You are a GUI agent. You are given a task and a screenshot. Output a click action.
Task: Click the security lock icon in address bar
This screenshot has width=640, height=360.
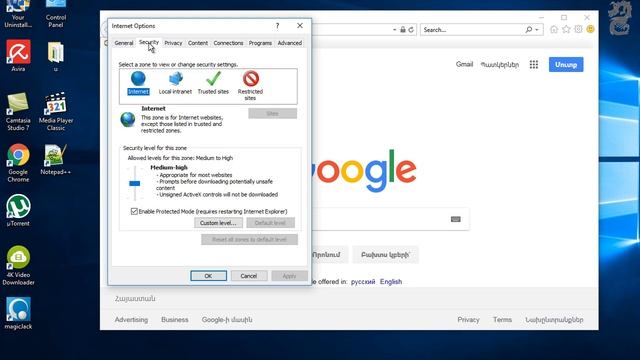pyautogui.click(x=403, y=30)
